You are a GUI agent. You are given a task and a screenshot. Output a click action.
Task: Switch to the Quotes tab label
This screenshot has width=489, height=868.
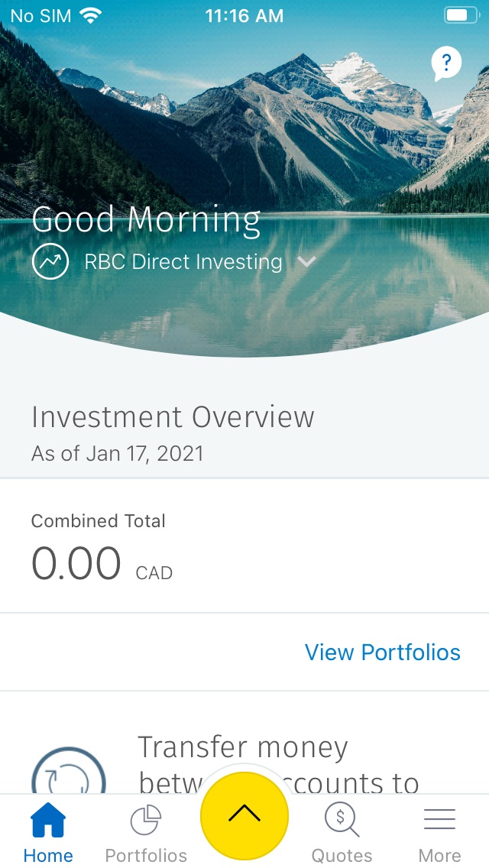[342, 855]
